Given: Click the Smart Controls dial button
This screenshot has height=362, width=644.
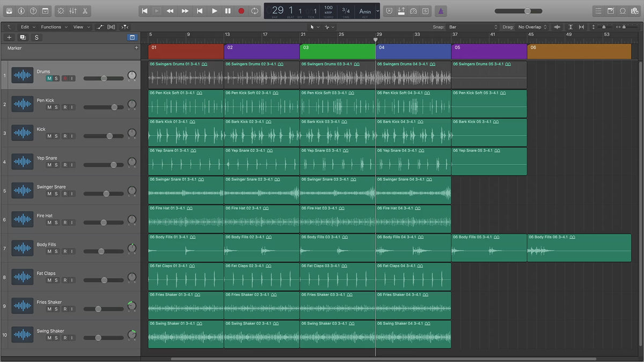Looking at the screenshot, I should 60,11.
